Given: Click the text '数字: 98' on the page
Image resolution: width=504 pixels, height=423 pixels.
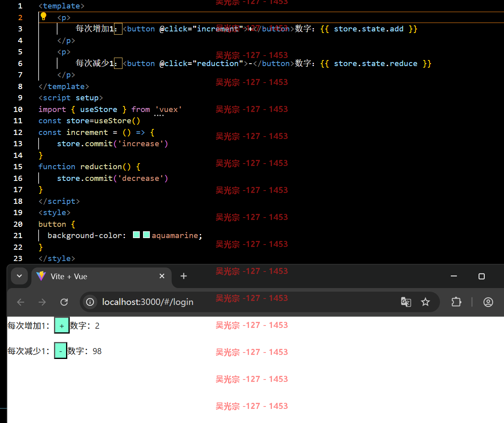Looking at the screenshot, I should pos(85,351).
